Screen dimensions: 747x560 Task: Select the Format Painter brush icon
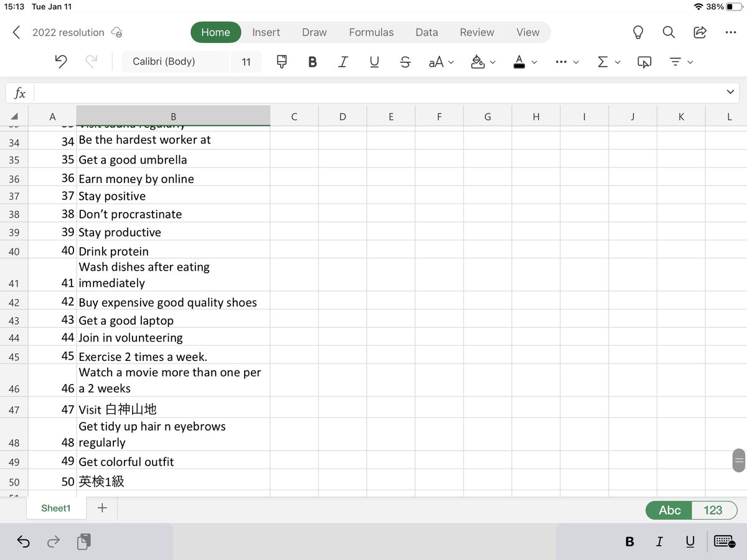coord(282,62)
